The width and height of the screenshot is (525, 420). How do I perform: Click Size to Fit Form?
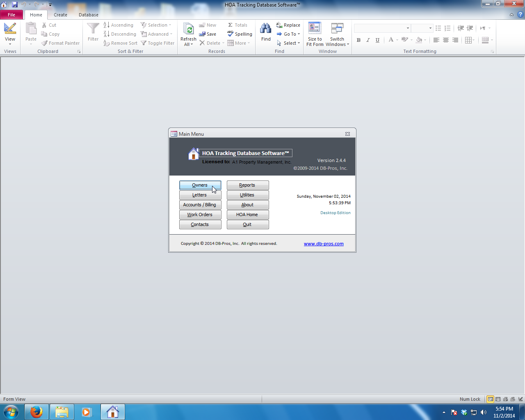pos(315,34)
